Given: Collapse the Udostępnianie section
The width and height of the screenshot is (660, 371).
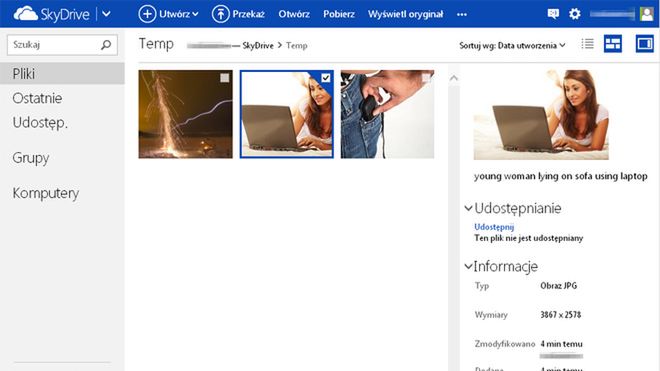Looking at the screenshot, I should 468,208.
